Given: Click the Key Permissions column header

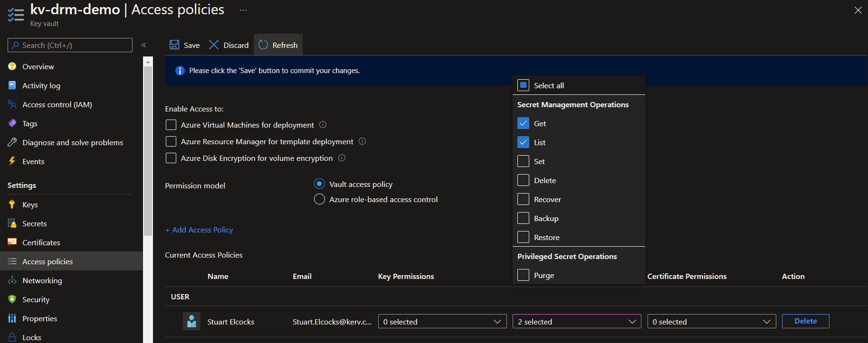Looking at the screenshot, I should tap(406, 276).
